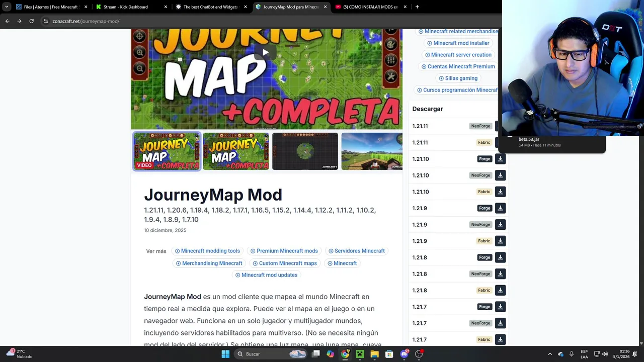
Task: Open Task View from taskbar
Action: (315, 354)
